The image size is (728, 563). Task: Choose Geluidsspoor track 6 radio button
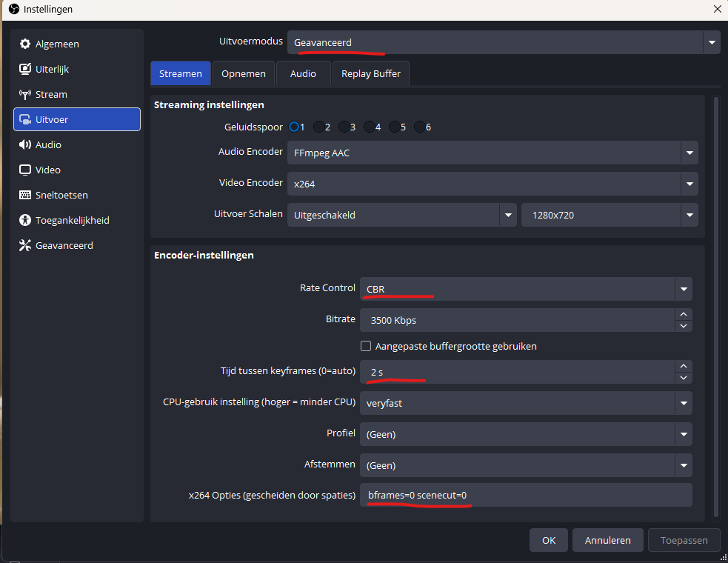tap(420, 127)
